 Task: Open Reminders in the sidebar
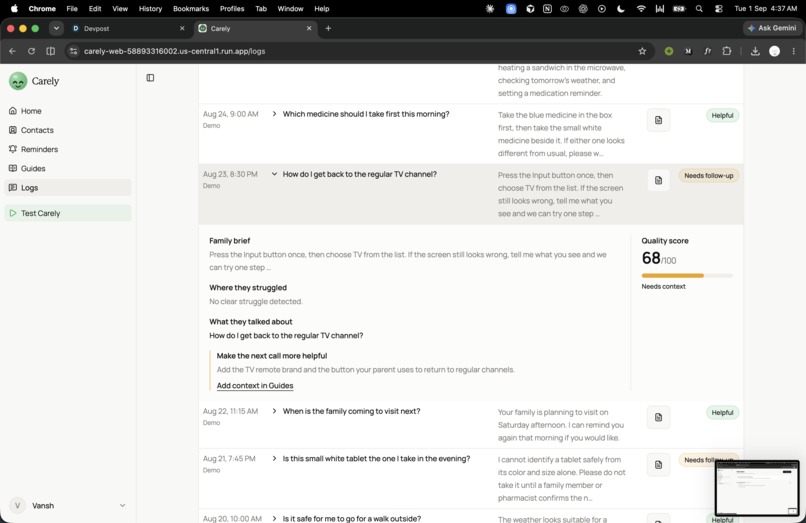coord(68,149)
